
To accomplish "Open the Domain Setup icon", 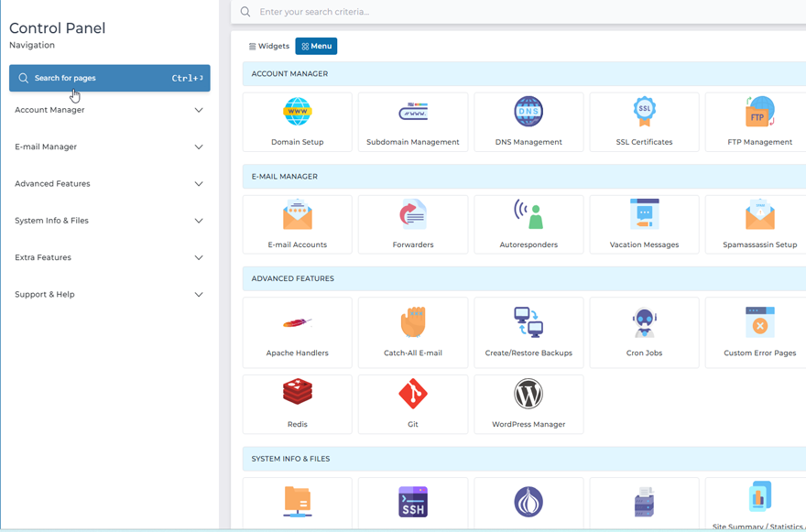I will (x=297, y=122).
